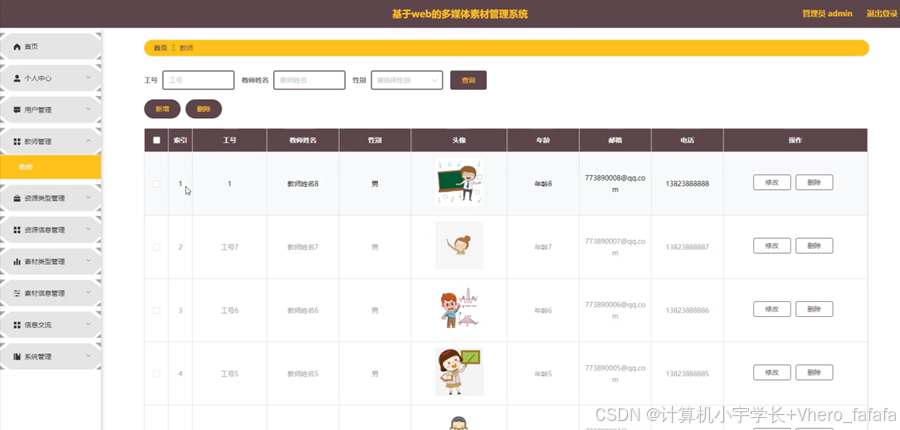This screenshot has height=430, width=900.
Task: Click 修改 for row 教师姓名6
Action: 772,309
